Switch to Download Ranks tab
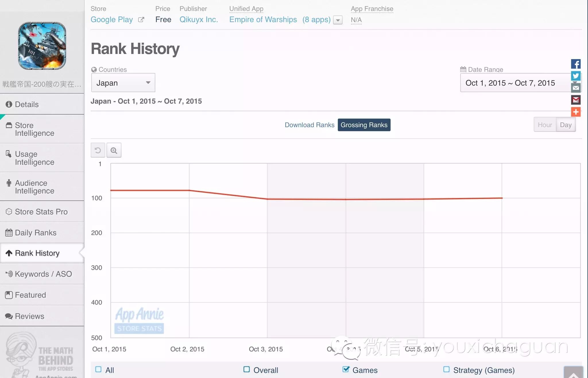The height and width of the screenshot is (378, 588). coord(309,125)
